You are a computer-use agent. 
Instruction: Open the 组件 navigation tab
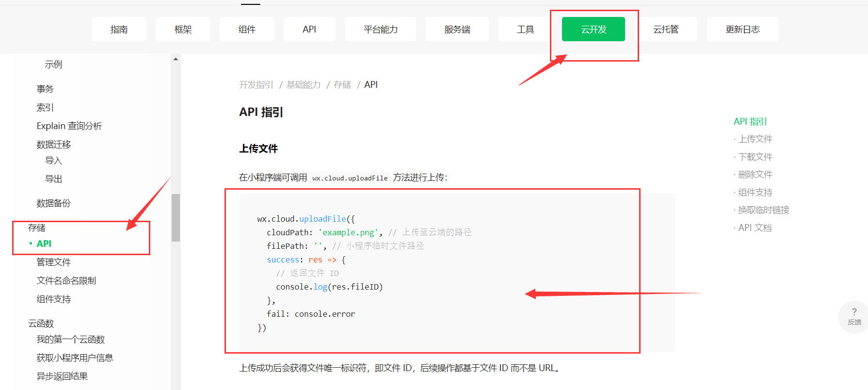pos(247,29)
